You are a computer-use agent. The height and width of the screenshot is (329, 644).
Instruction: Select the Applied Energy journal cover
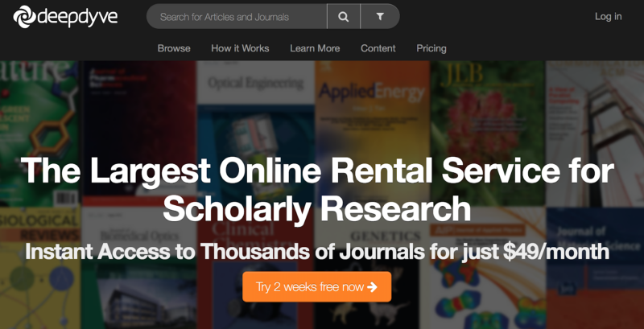[372, 134]
